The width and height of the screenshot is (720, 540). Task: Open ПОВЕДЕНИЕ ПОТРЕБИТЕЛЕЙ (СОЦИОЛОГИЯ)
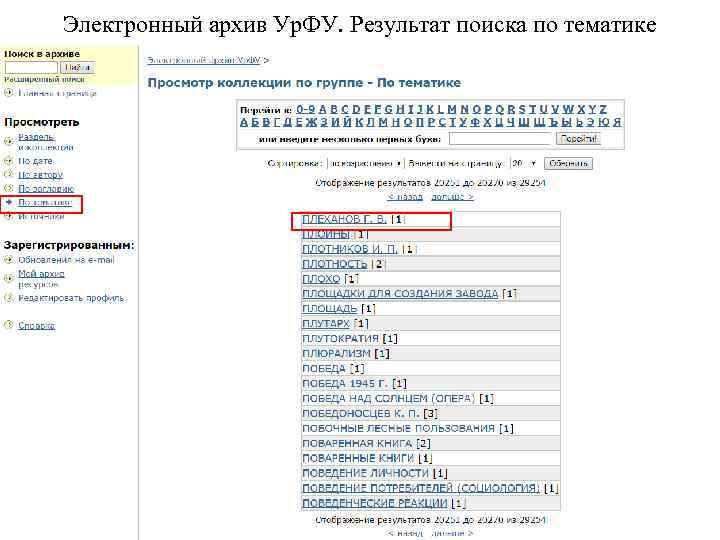click(421, 488)
